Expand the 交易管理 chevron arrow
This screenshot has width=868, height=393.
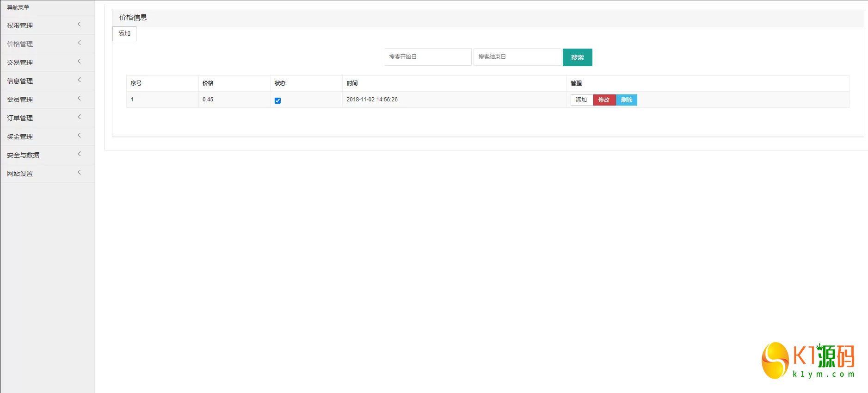click(x=79, y=61)
